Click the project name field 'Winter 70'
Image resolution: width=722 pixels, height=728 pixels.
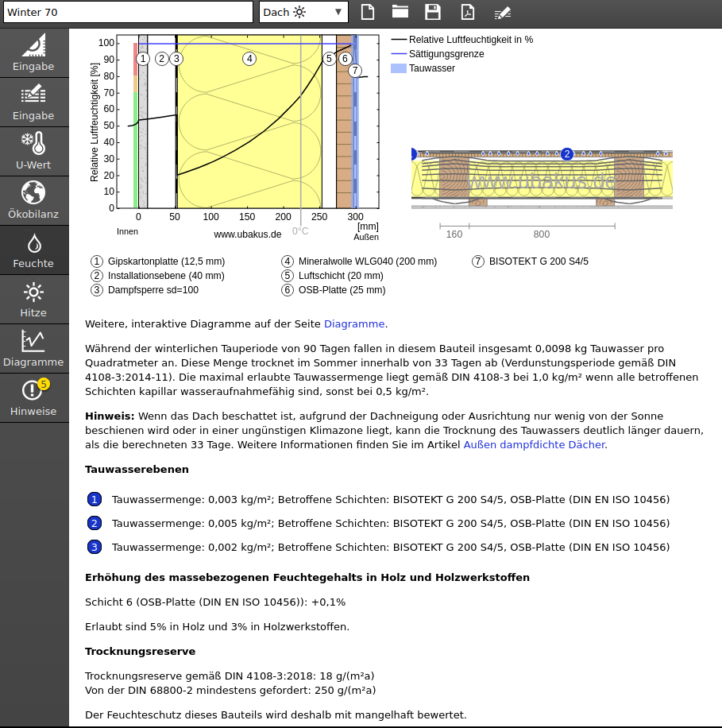(x=127, y=12)
